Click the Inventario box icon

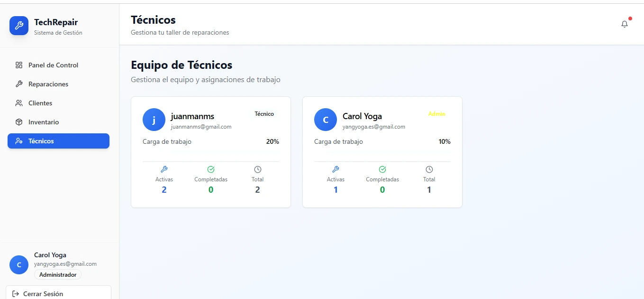coord(19,122)
